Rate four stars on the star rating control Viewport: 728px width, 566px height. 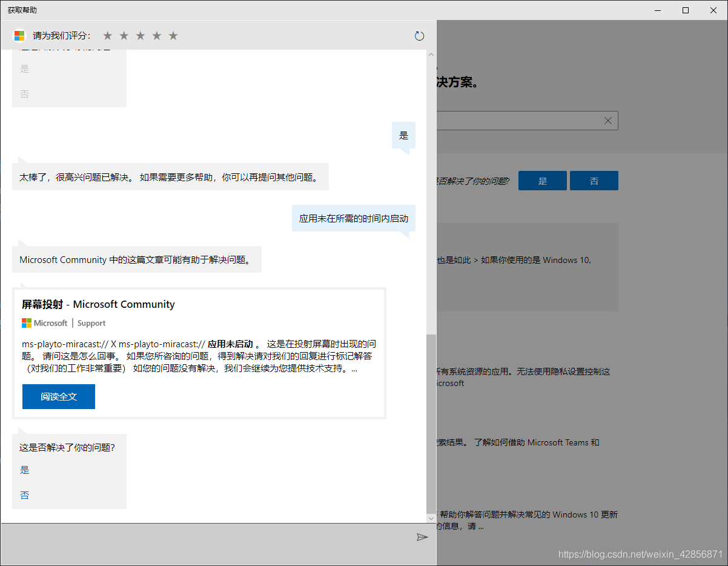click(x=156, y=35)
